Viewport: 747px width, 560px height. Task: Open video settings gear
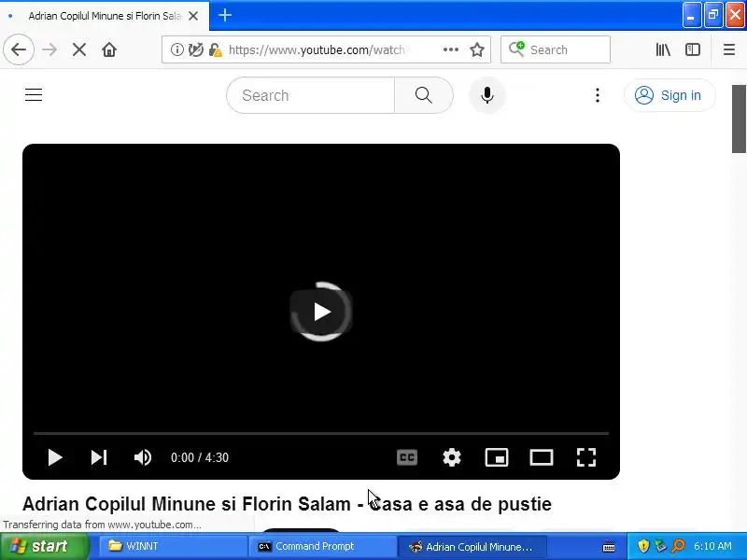452,457
